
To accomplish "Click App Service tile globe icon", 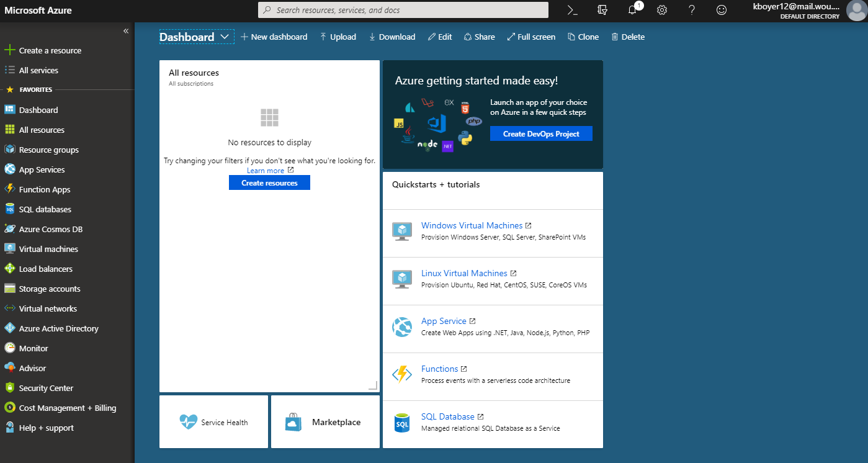I will coord(402,327).
